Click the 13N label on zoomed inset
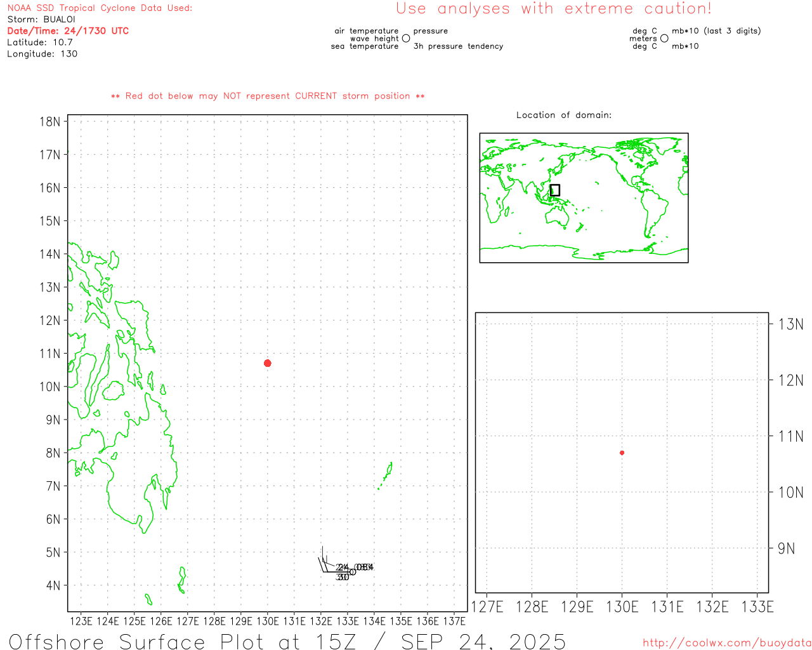 point(790,325)
